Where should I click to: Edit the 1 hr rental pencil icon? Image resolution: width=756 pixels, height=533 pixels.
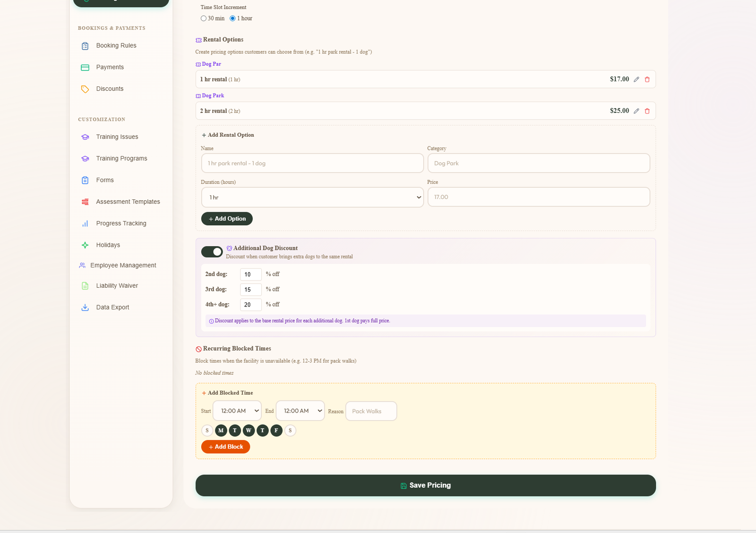tap(636, 79)
